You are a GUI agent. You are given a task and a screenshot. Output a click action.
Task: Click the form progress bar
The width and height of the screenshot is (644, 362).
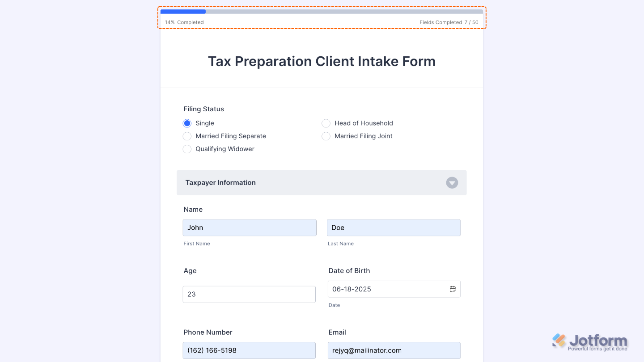click(x=322, y=11)
